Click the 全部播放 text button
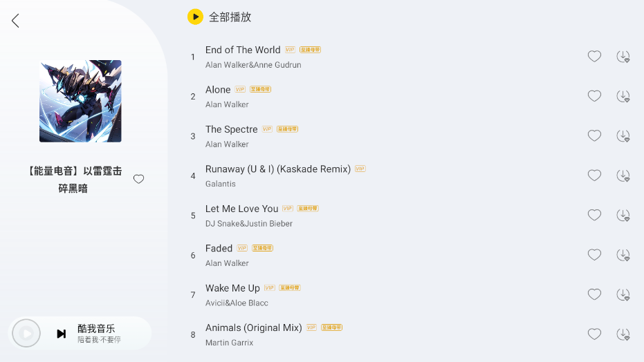The width and height of the screenshot is (644, 362). pos(230,17)
